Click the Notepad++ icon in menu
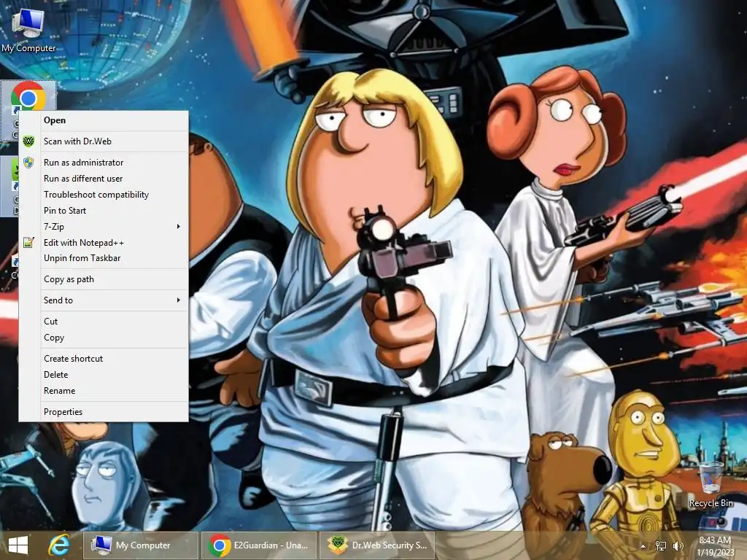 [x=28, y=242]
